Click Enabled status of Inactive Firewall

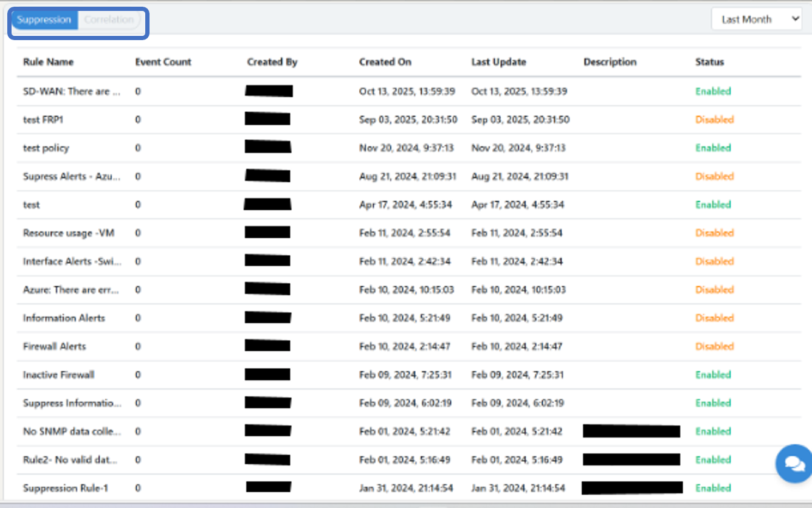[x=713, y=375]
